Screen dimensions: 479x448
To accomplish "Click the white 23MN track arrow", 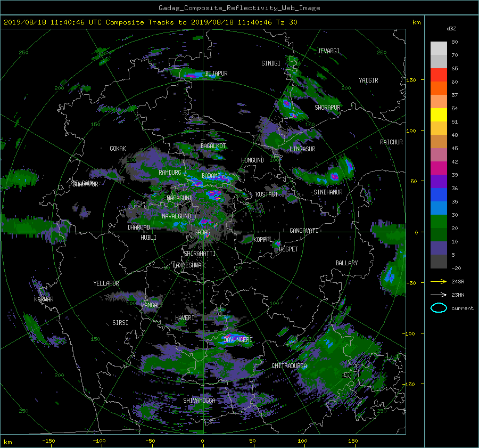I will pos(439,295).
